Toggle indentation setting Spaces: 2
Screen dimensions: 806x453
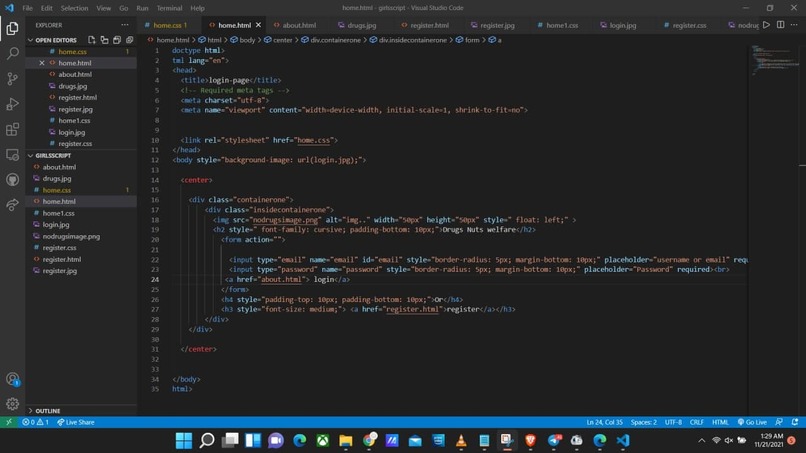(644, 422)
